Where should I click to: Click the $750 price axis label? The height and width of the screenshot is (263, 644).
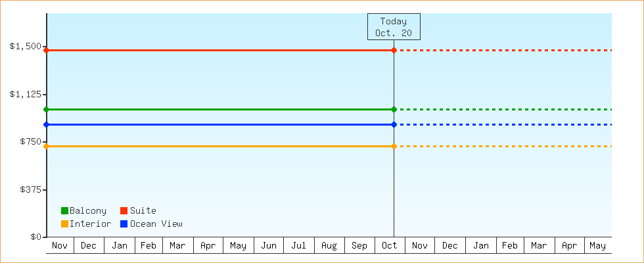click(x=28, y=142)
